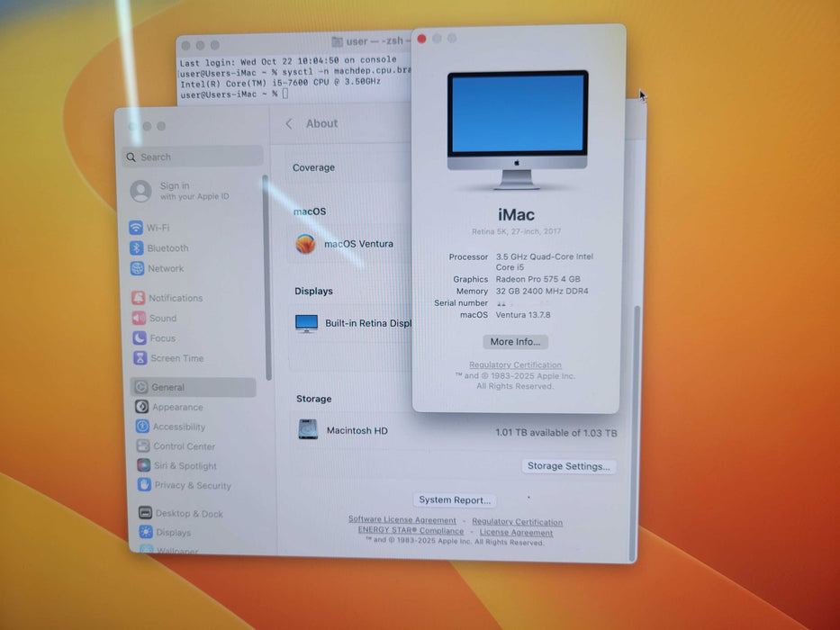840x630 pixels.
Task: Open Notifications settings
Action: pos(175,298)
